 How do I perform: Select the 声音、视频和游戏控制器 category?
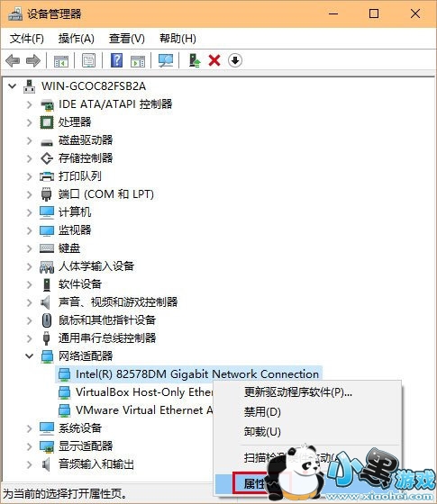click(118, 302)
